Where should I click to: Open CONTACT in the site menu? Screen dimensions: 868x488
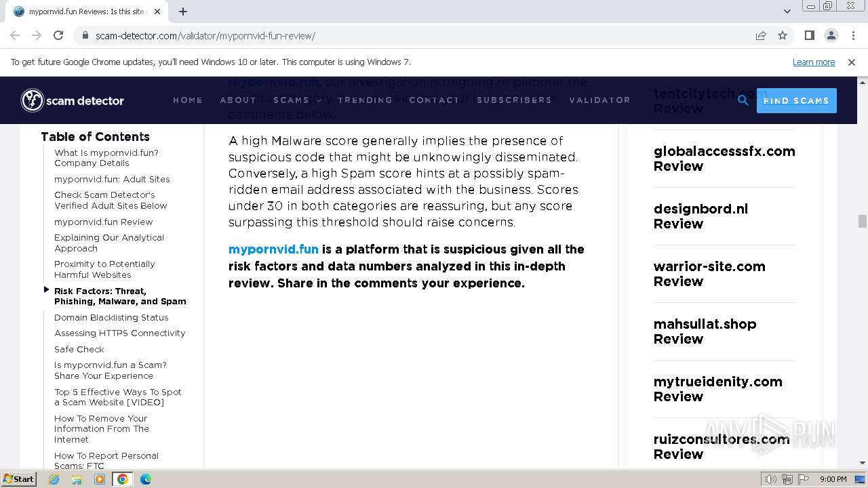[434, 100]
